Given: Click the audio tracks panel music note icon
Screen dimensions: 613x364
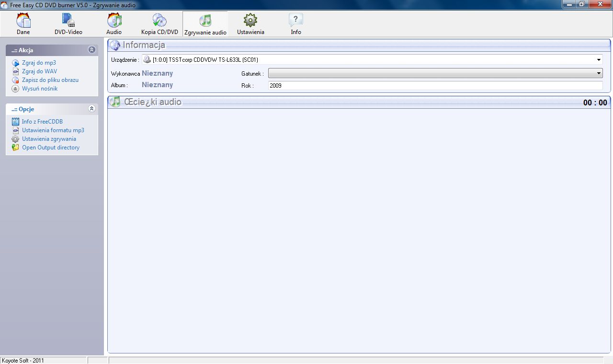Looking at the screenshot, I should (x=115, y=102).
